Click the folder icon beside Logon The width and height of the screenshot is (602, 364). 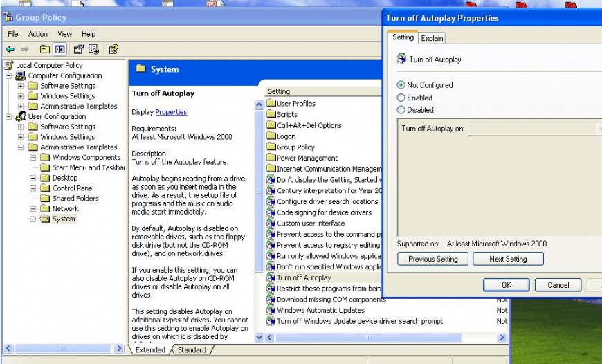point(271,136)
